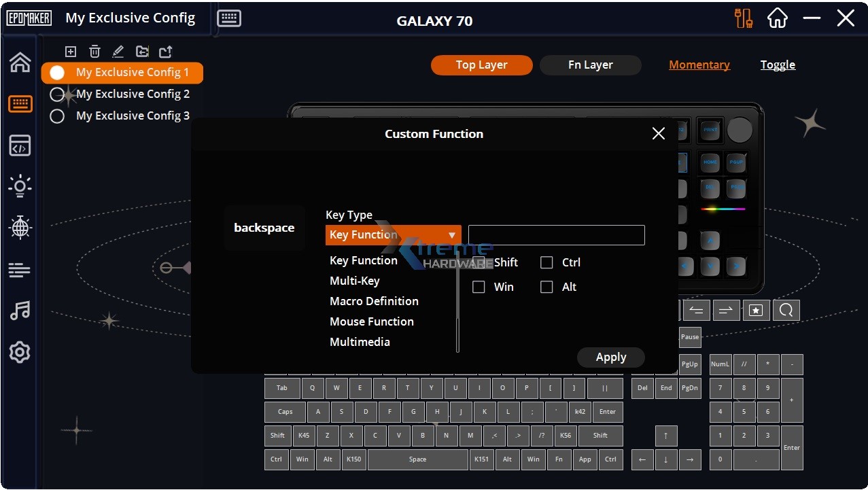The width and height of the screenshot is (868, 490).
Task: Click the music note sidebar icon
Action: (20, 311)
